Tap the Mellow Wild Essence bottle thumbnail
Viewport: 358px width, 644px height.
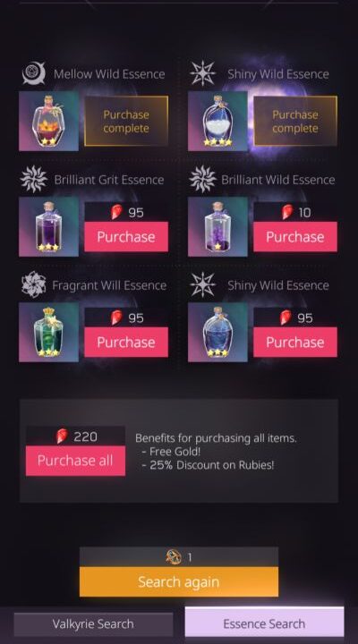tap(48, 121)
